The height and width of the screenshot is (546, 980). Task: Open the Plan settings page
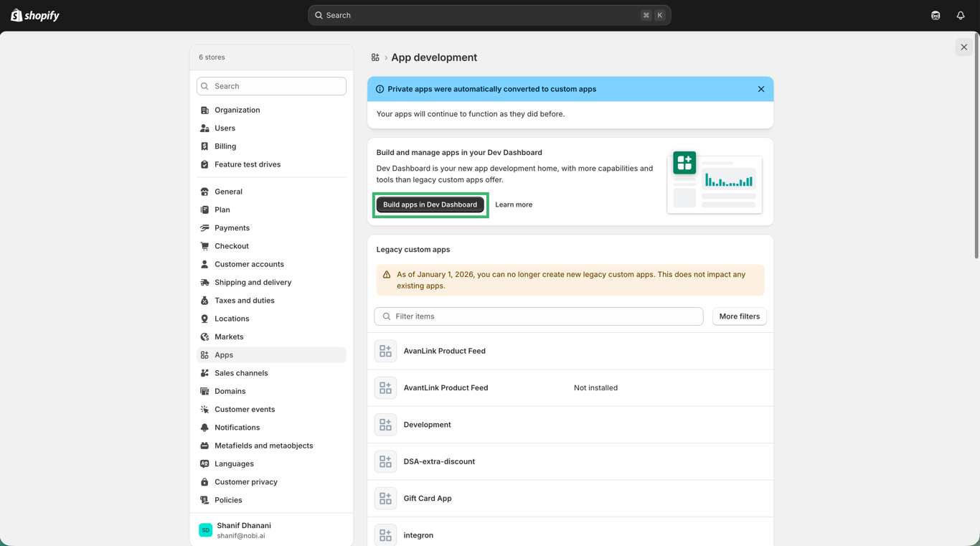point(271,210)
